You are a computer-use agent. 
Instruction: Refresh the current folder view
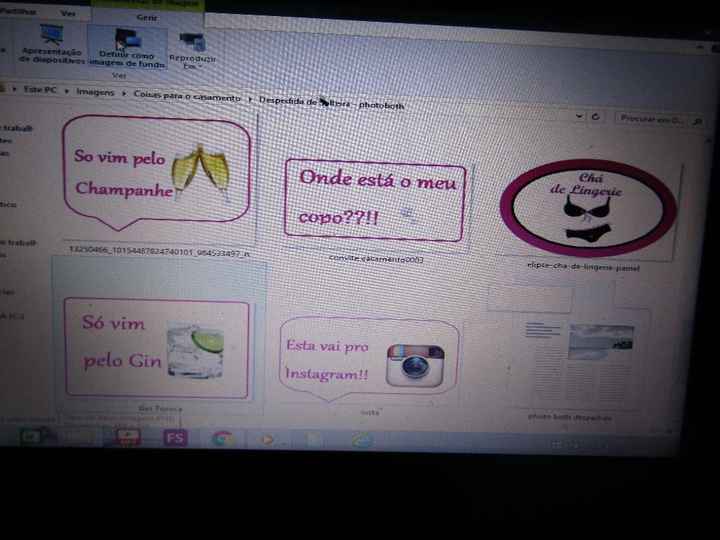(x=596, y=117)
